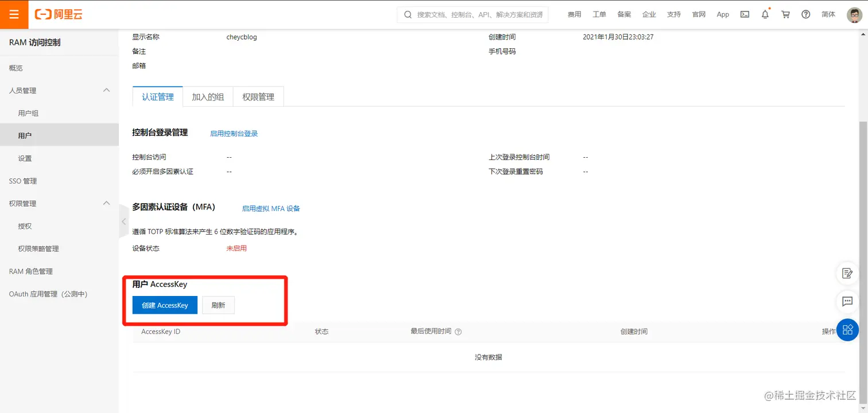Open 企业 in the top navigation
Screen dimensions: 868x413
point(649,14)
